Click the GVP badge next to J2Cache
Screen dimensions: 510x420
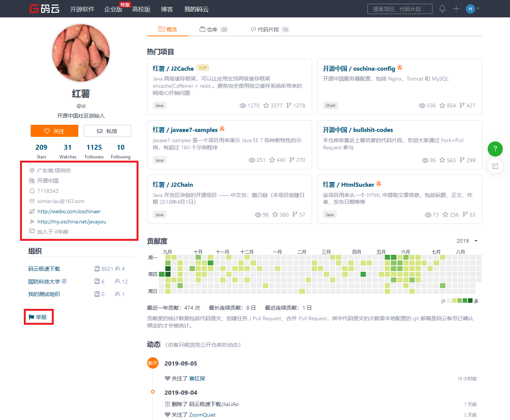coord(203,68)
